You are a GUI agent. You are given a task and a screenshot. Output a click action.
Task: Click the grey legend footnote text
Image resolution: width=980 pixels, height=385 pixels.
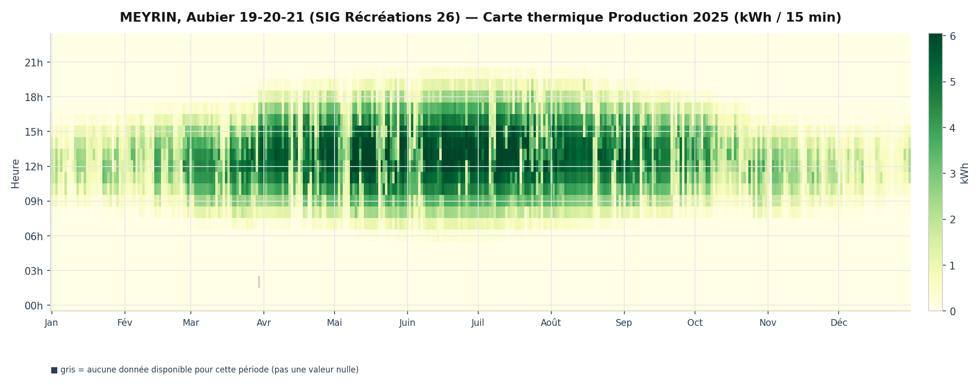tap(210, 370)
